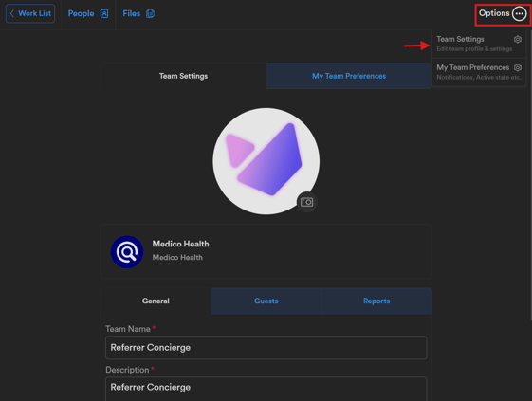Click the Description text field
Screen dimensions: 532x401
click(x=266, y=389)
